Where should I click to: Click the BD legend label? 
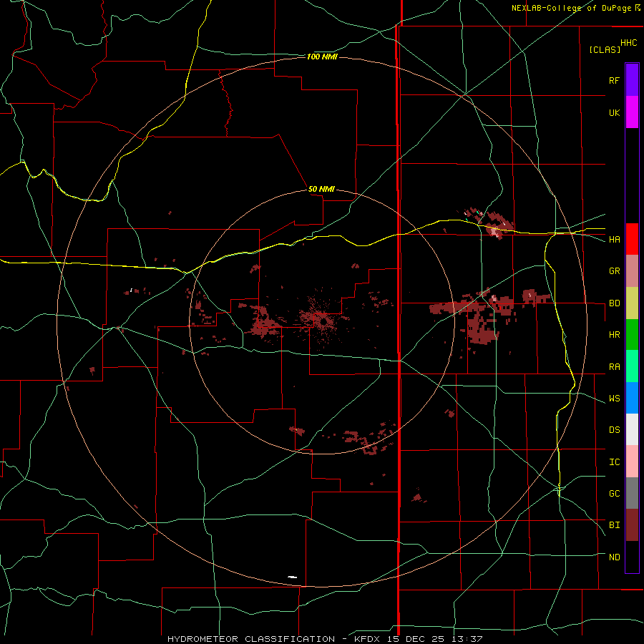pyautogui.click(x=614, y=303)
